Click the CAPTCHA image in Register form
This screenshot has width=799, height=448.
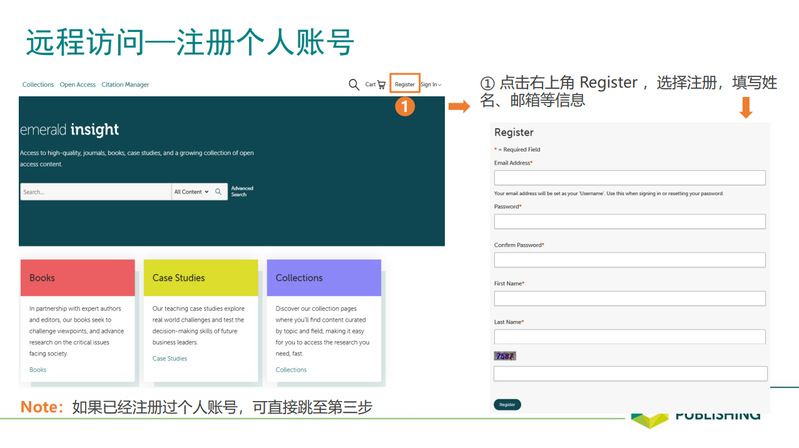tap(505, 356)
